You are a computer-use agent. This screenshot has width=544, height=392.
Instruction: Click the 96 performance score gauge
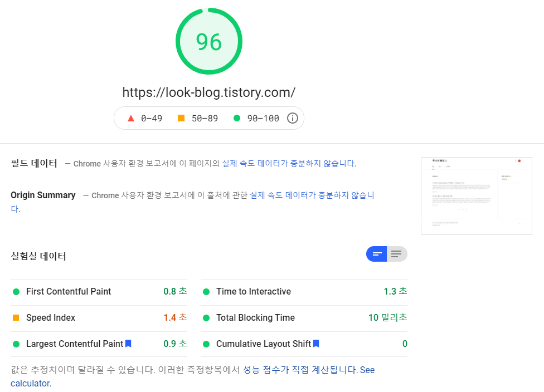209,41
